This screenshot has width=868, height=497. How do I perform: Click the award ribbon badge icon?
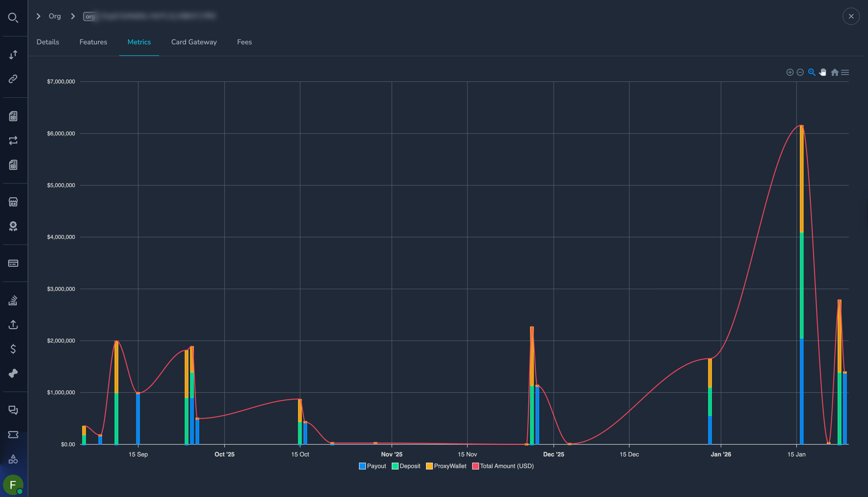(x=13, y=226)
